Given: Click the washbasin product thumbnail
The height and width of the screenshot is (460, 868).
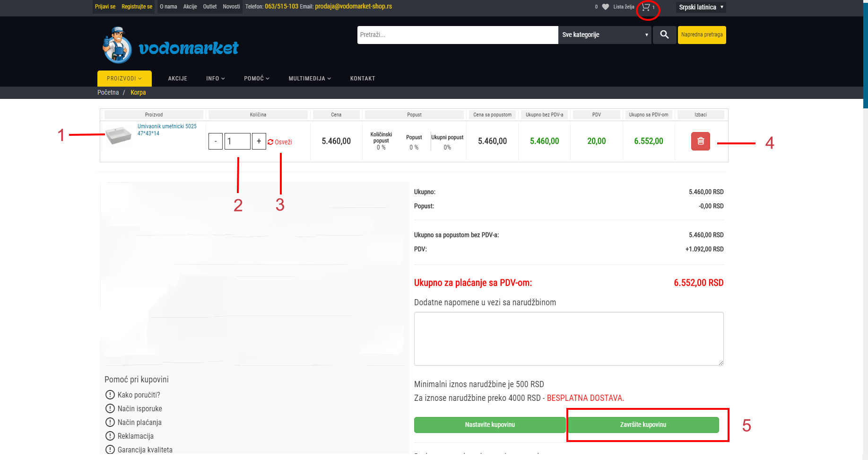Looking at the screenshot, I should click(x=118, y=135).
